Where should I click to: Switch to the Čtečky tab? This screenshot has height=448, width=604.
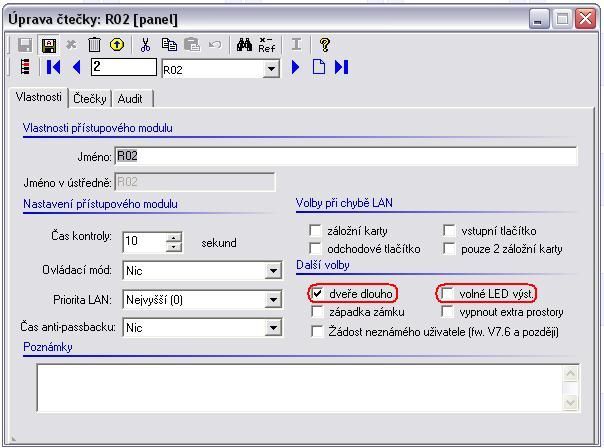[x=90, y=98]
